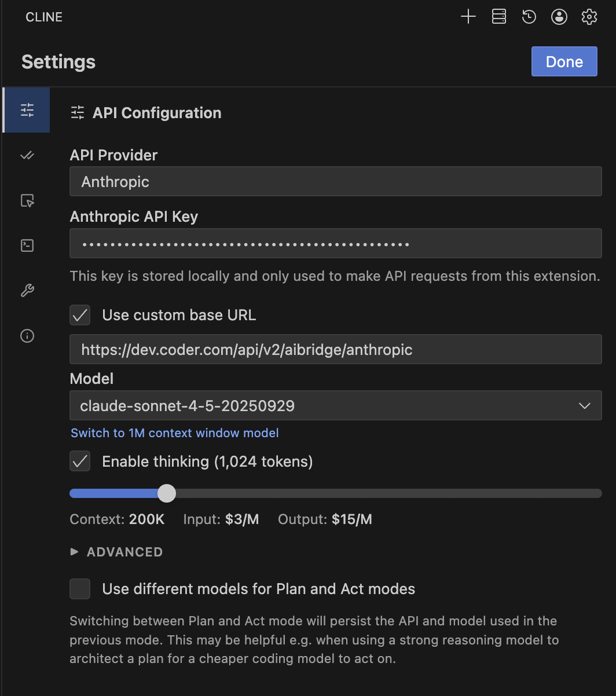Open the task History clock icon

(529, 17)
